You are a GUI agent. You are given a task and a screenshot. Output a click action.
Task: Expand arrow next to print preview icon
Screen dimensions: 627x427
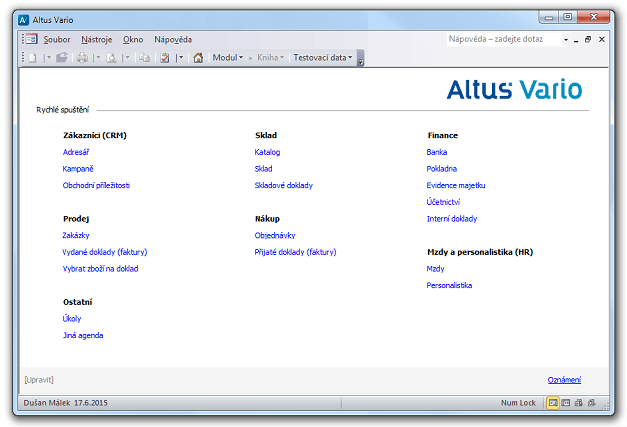click(x=126, y=58)
